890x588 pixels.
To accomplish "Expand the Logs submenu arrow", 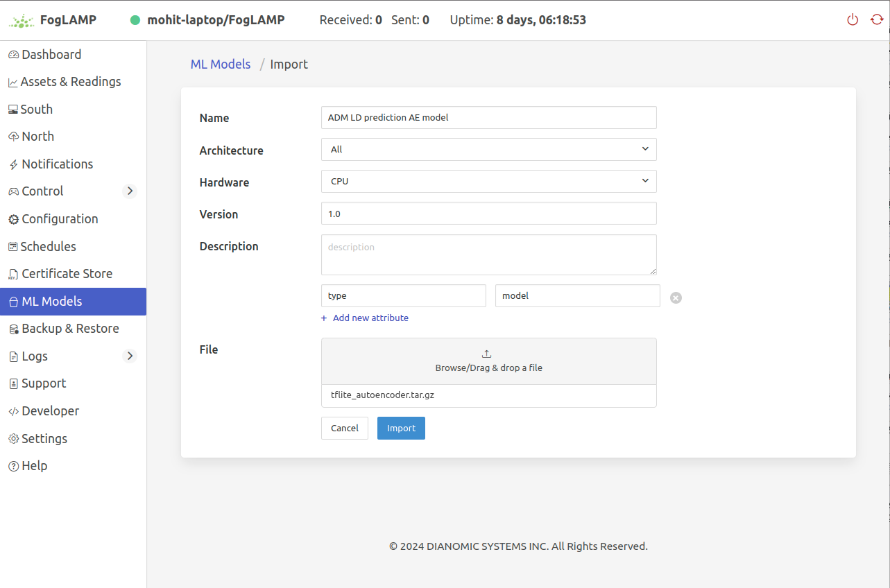I will click(x=130, y=356).
